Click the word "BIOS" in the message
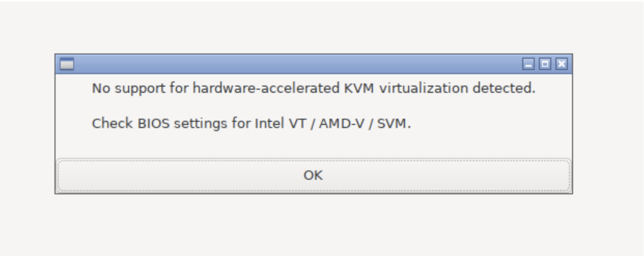Screen dimensions: 644x256 tap(154, 123)
